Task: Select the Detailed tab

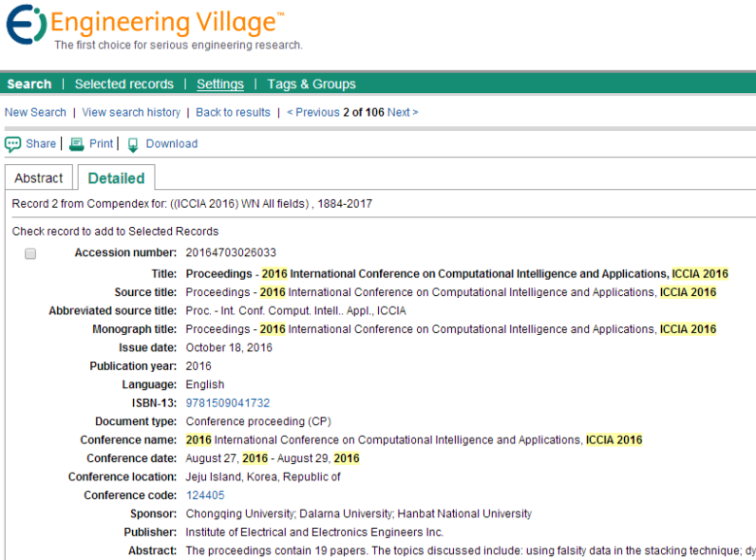Action: tap(116, 177)
